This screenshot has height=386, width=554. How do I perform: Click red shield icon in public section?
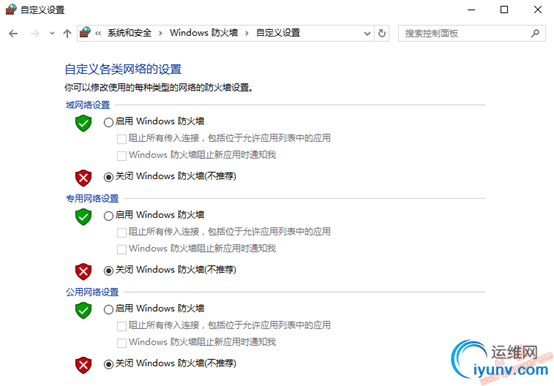[83, 365]
